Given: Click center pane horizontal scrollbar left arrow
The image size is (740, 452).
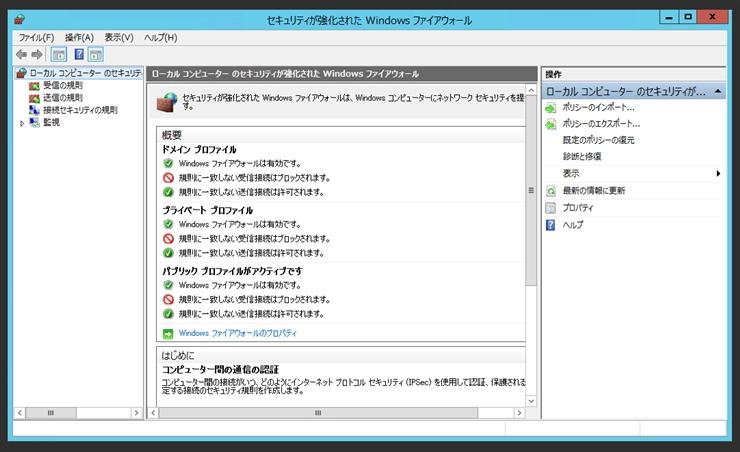Looking at the screenshot, I should (153, 413).
